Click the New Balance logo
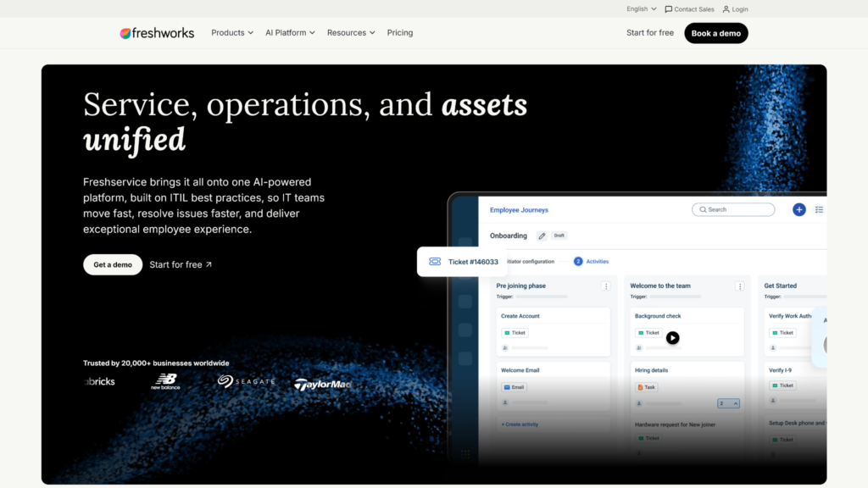 [x=165, y=381]
